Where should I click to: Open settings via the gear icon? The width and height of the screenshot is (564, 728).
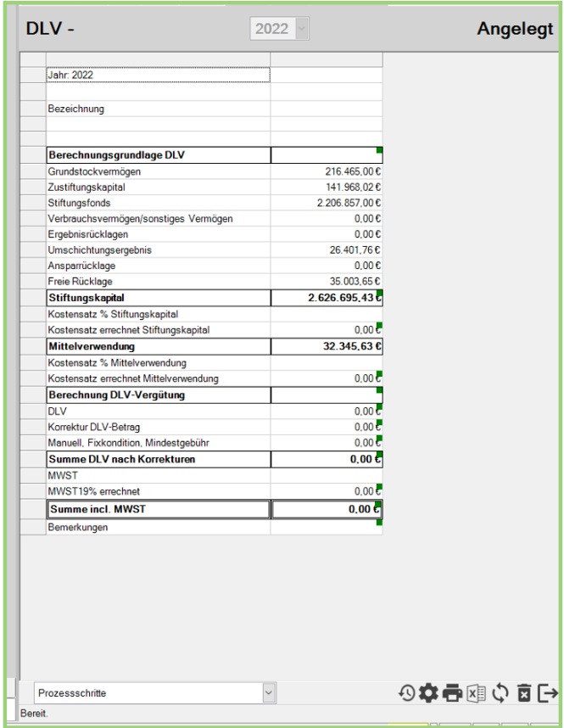tap(429, 693)
